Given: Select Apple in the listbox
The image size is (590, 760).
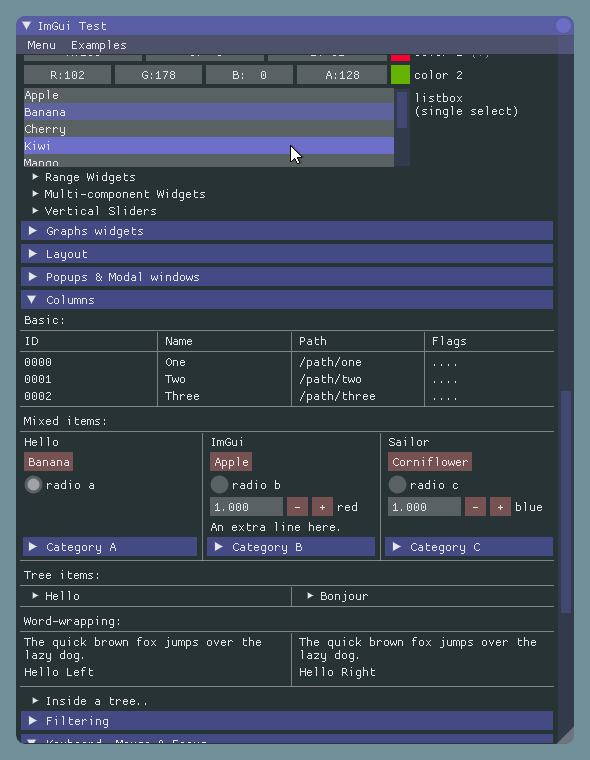Looking at the screenshot, I should click(209, 95).
